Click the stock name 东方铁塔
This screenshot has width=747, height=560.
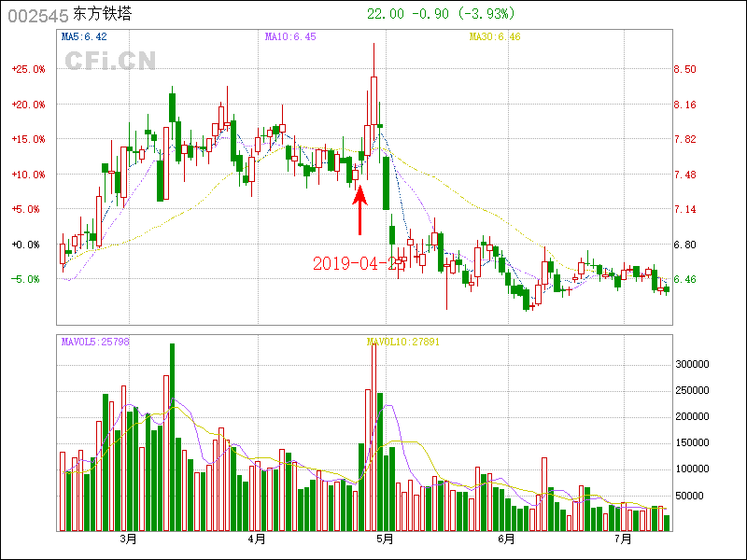(104, 15)
